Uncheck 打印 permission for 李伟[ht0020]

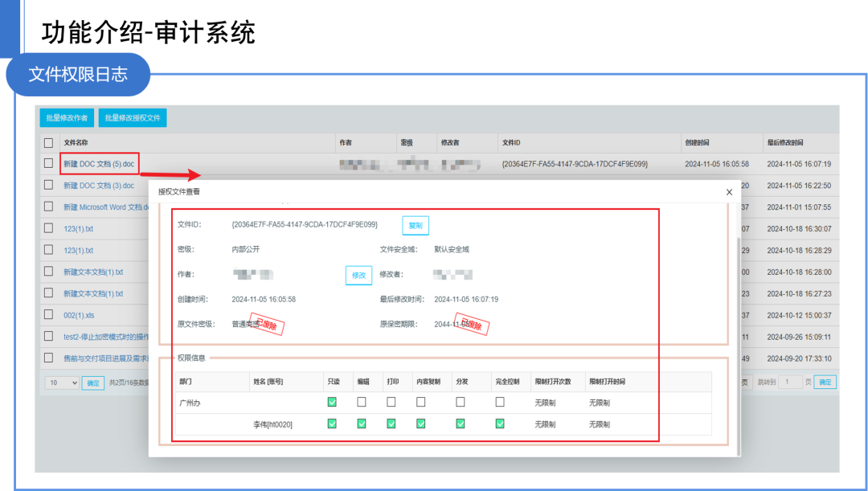pyautogui.click(x=391, y=423)
